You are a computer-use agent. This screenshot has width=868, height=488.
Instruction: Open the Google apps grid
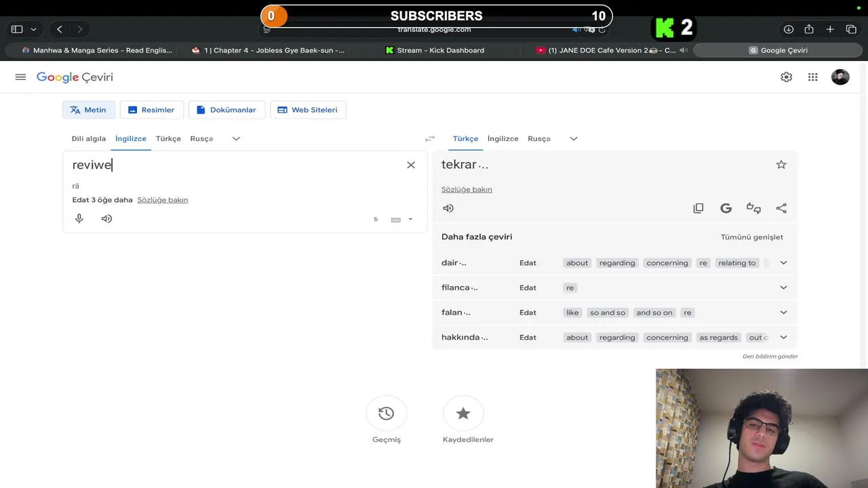click(812, 77)
